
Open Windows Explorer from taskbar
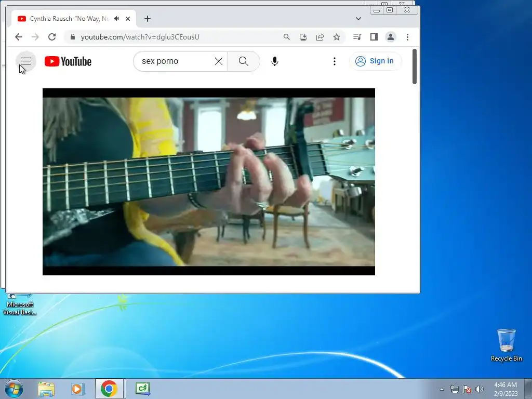click(x=46, y=389)
